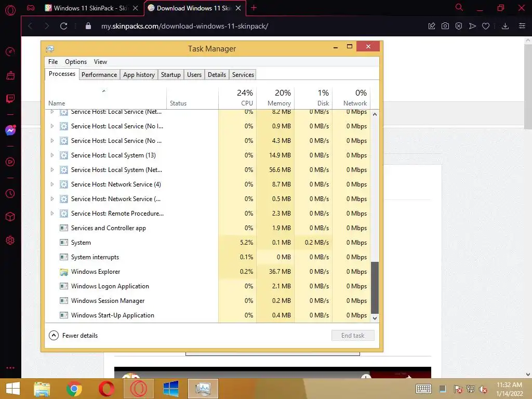532x399 pixels.
Task: Sort by the Disk column header
Action: click(313, 98)
